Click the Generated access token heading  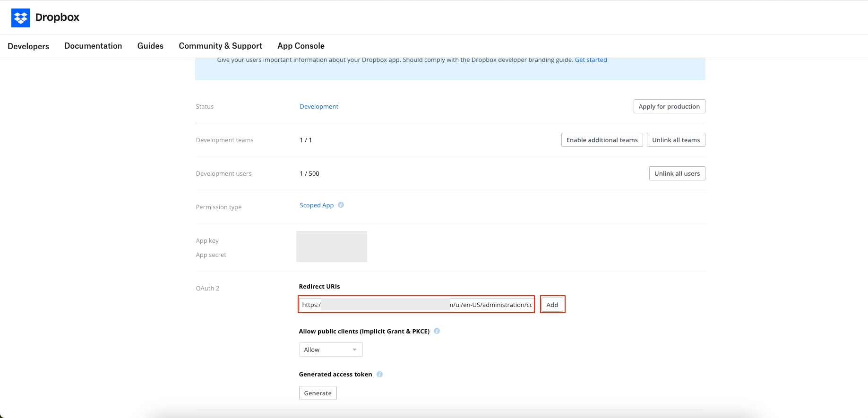[335, 374]
